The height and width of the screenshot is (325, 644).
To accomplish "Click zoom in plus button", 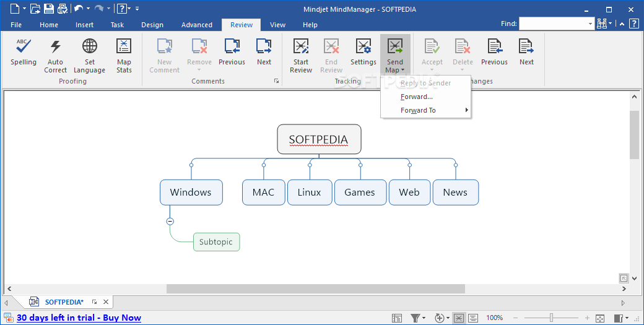I will tap(587, 318).
